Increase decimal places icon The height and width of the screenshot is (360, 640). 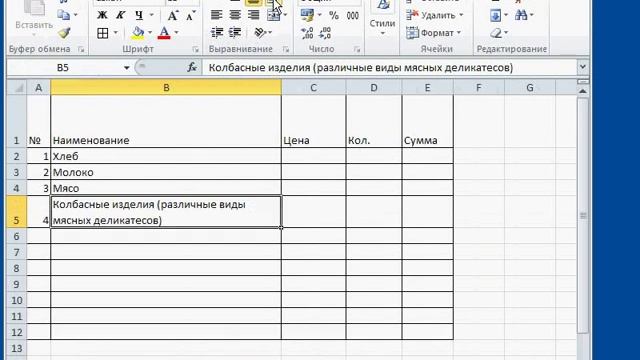(307, 33)
